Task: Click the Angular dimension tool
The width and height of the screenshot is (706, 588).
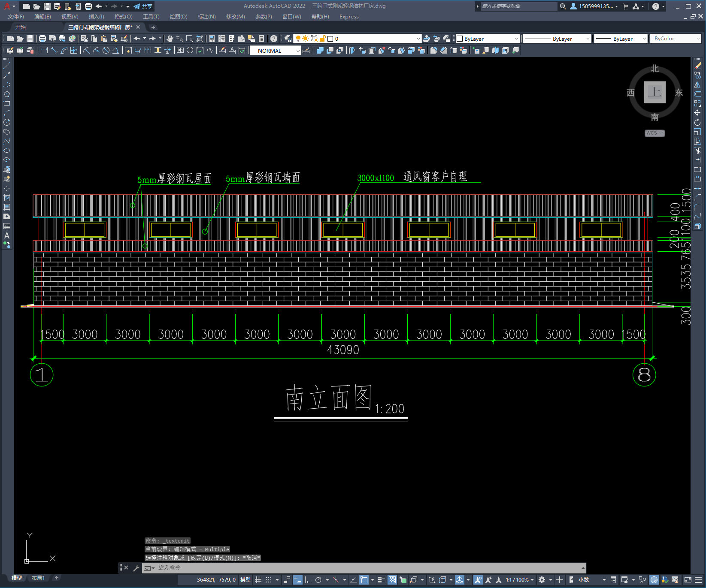Action: pos(116,50)
